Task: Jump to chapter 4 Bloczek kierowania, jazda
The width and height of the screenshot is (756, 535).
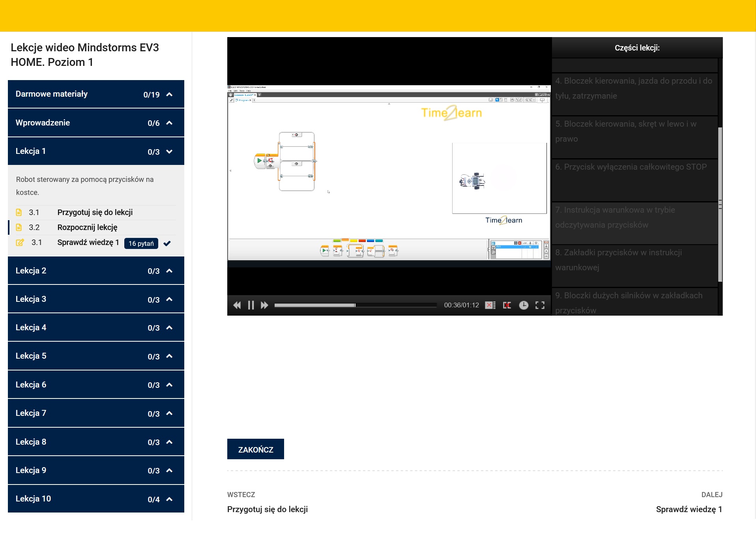Action: point(634,94)
